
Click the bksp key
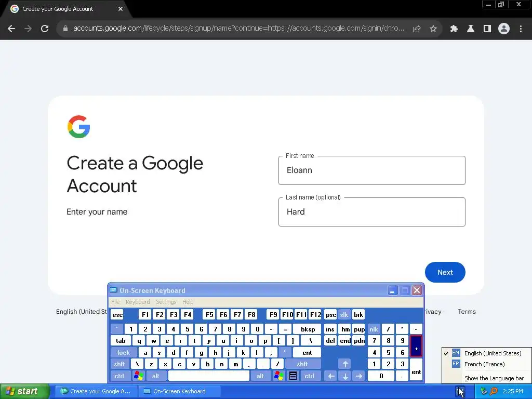(x=308, y=329)
